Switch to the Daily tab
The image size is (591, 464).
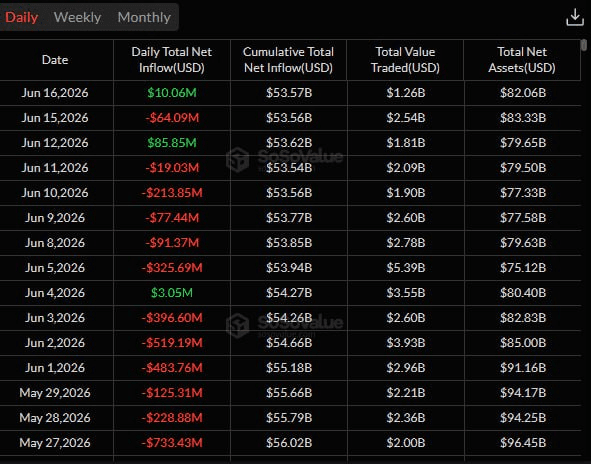21,17
